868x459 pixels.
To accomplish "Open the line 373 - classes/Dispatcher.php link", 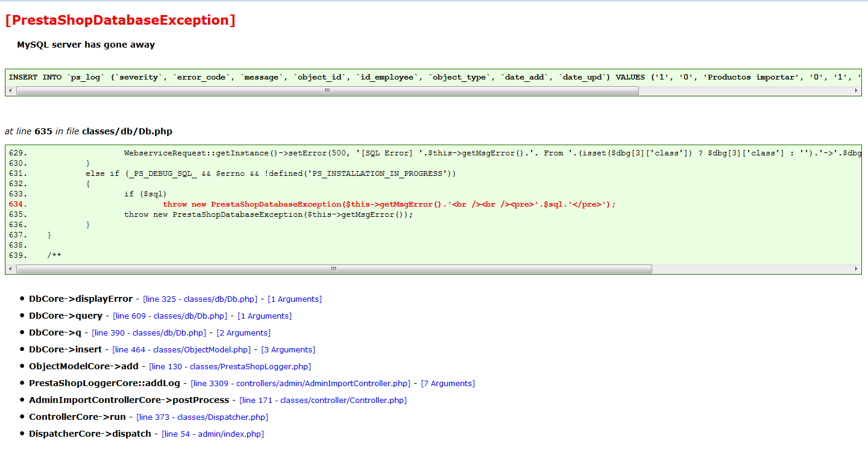I will coord(203,417).
